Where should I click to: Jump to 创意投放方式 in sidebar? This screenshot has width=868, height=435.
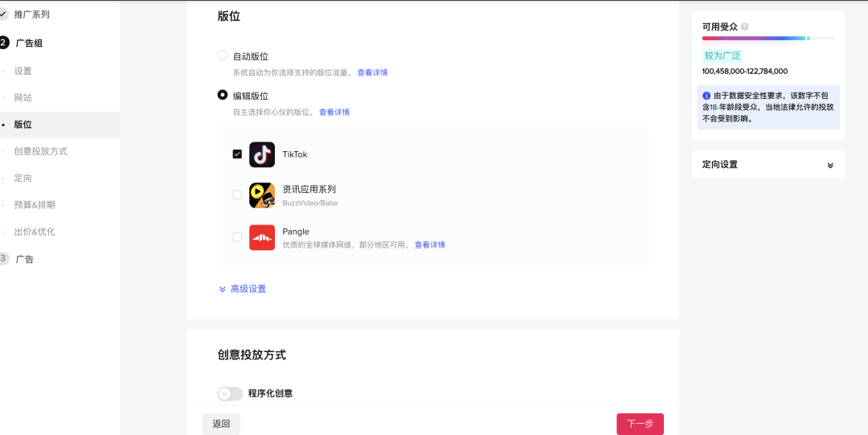[x=41, y=151]
